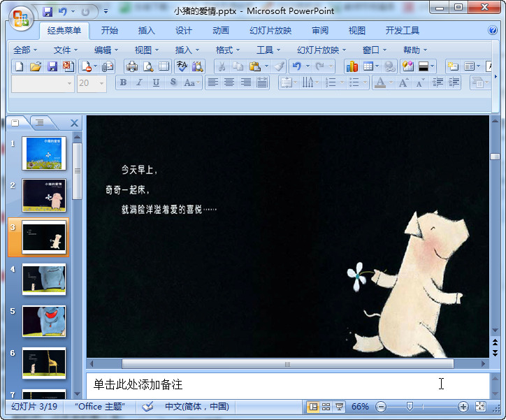
Task: Open the 编辑 classic menu
Action: point(106,50)
